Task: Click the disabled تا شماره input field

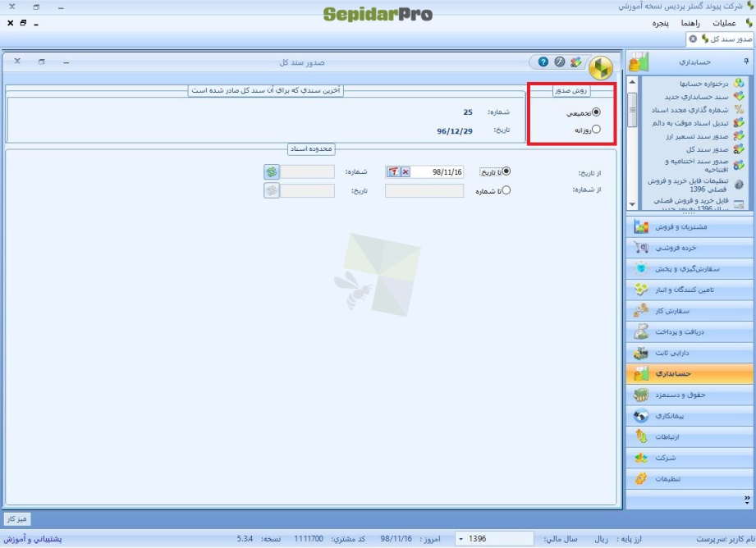Action: pyautogui.click(x=424, y=191)
